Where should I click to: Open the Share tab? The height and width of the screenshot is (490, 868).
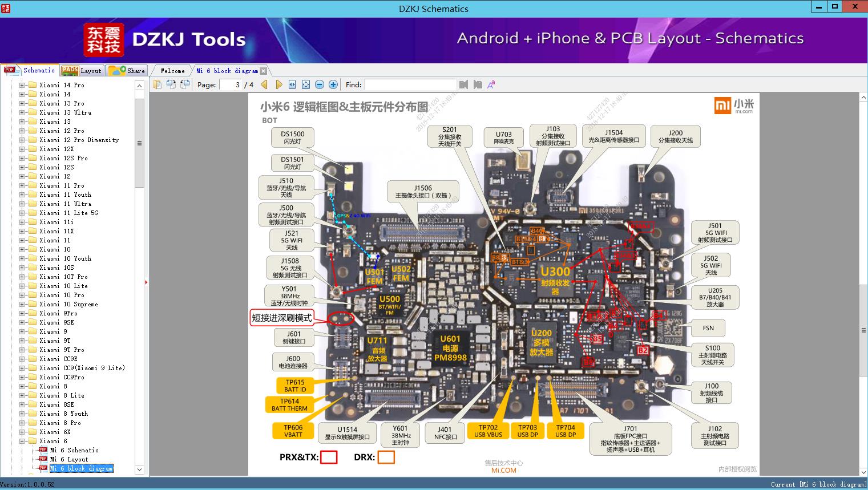(x=127, y=71)
